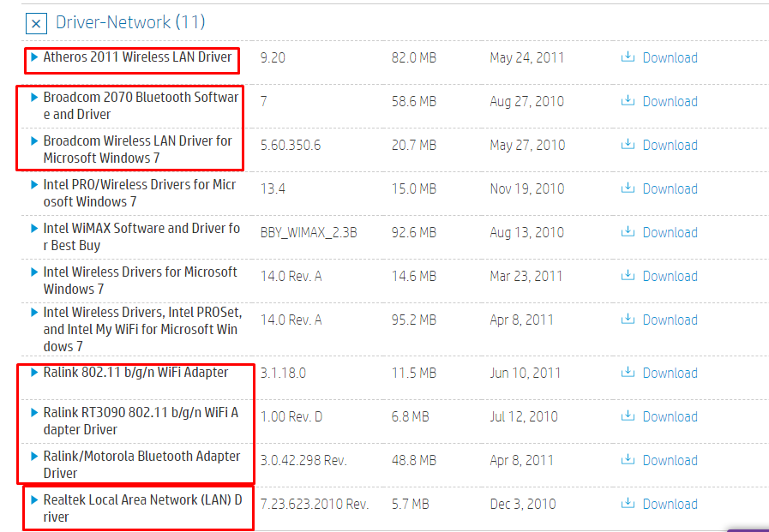Viewport: 769px width, 532px height.
Task: Click the 5.7 MB size cell
Action: 410,504
